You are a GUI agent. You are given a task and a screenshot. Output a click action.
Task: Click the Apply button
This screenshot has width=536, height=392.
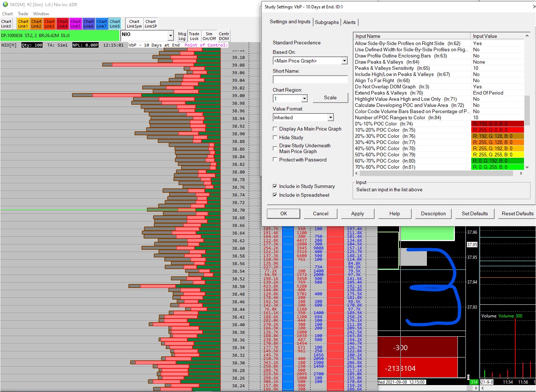point(357,214)
